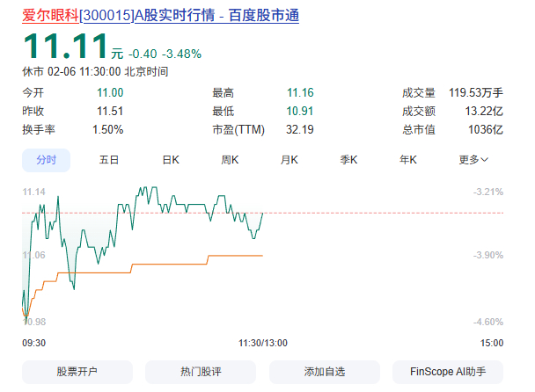Click the change percentage -3.48%
Image resolution: width=535 pixels, height=392 pixels.
click(181, 54)
